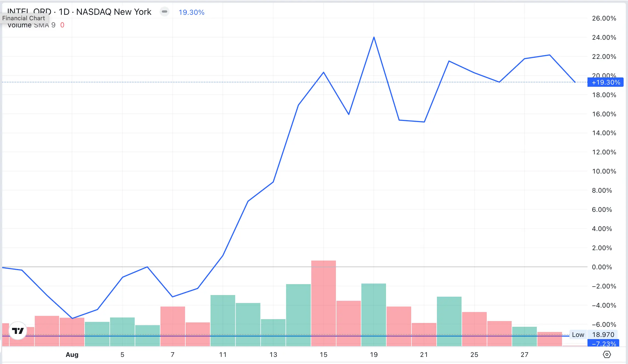Click the 25 date label on the time axis
Screen dimensions: 628x364
[x=474, y=355]
